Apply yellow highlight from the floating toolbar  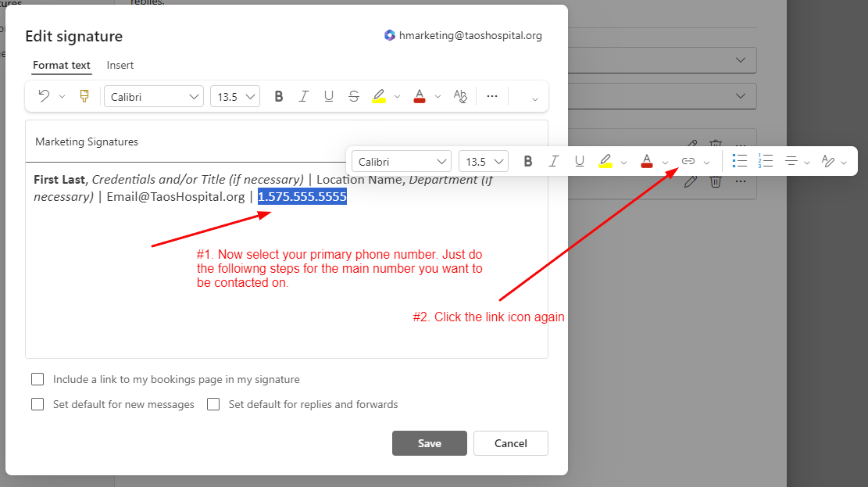[x=605, y=161]
